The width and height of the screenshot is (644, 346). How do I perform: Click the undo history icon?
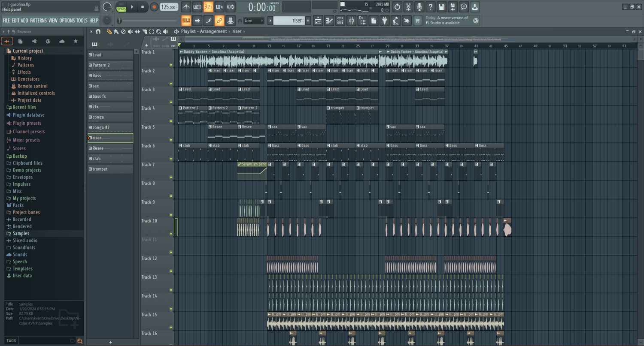pyautogui.click(x=397, y=7)
